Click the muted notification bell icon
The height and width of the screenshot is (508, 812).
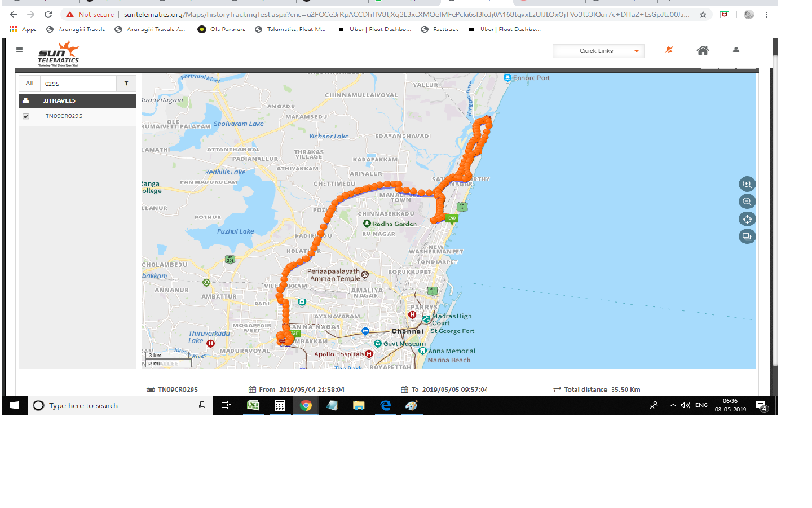669,50
